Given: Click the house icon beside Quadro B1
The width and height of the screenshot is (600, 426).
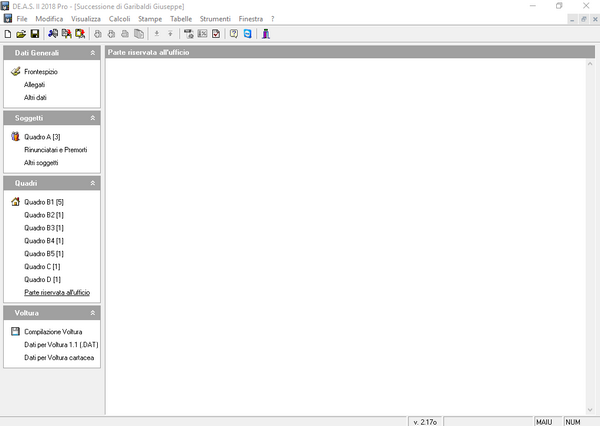Looking at the screenshot, I should pos(15,201).
